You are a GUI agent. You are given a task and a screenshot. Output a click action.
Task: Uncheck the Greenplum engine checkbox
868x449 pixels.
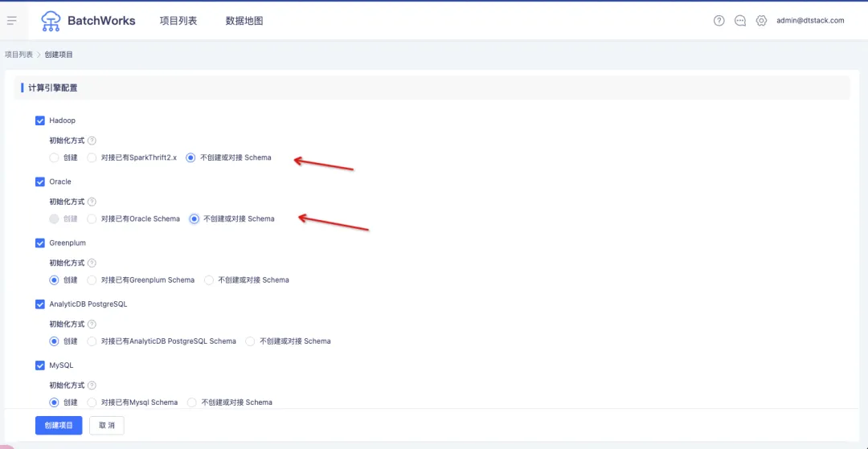pos(40,243)
